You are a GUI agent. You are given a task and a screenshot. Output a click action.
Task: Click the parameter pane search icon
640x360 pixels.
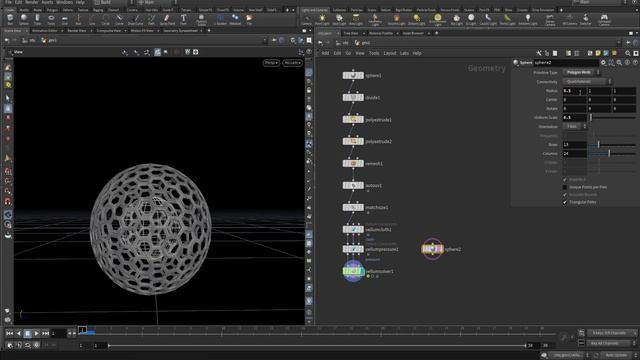619,62
